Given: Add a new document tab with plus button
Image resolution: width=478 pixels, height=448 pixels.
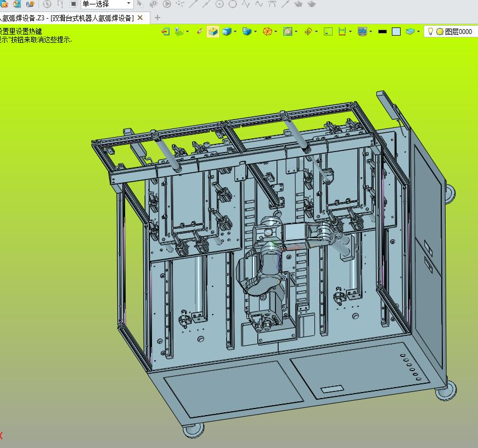Looking at the screenshot, I should (x=158, y=18).
